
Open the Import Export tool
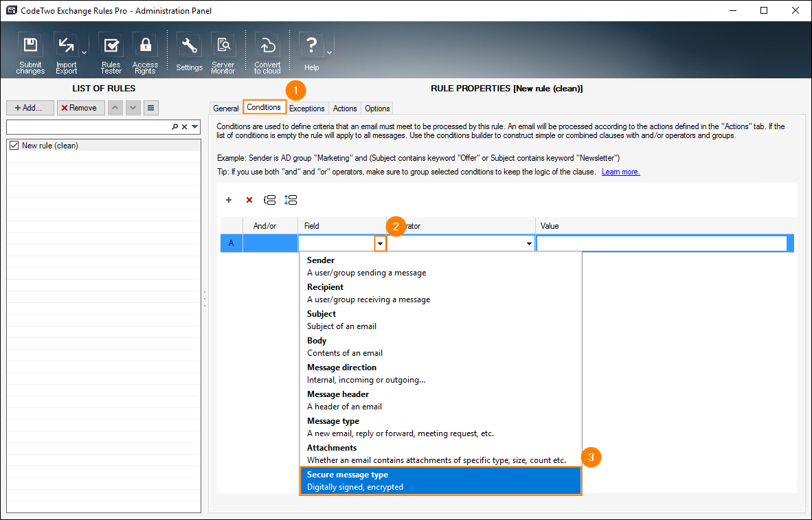coord(66,52)
